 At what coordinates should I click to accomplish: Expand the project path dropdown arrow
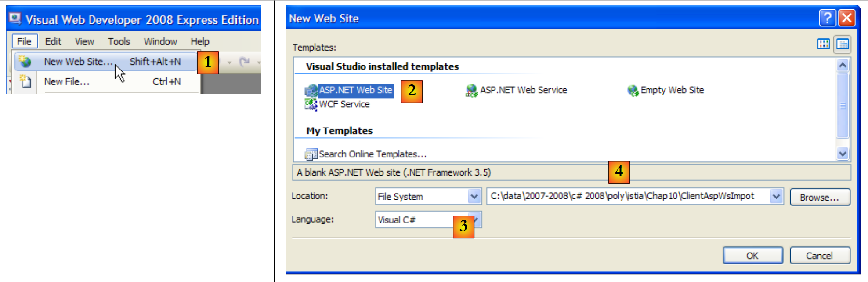pos(776,196)
